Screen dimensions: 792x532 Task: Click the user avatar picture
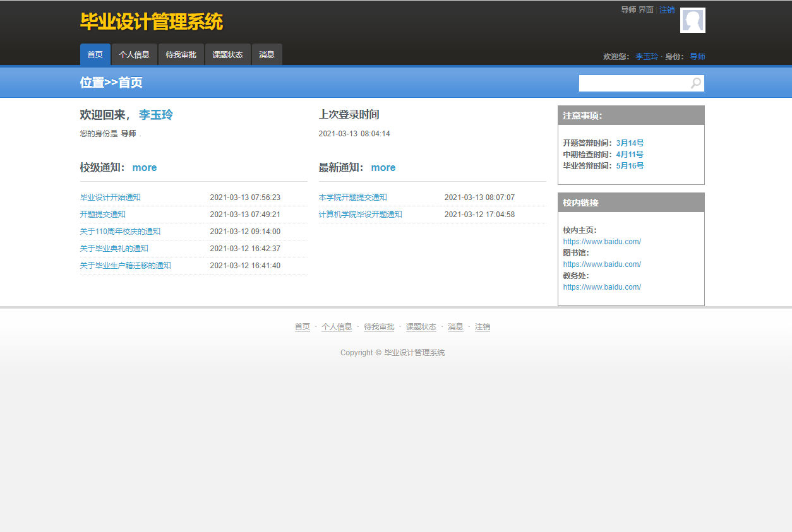[692, 20]
